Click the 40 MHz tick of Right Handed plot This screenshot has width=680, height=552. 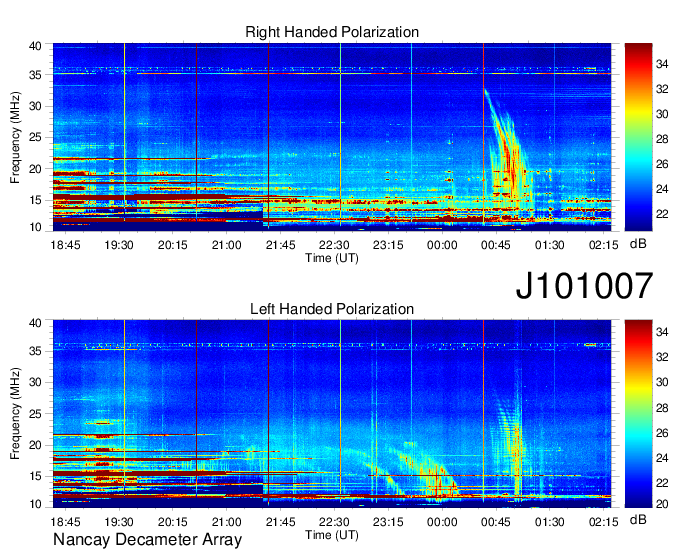click(x=36, y=46)
